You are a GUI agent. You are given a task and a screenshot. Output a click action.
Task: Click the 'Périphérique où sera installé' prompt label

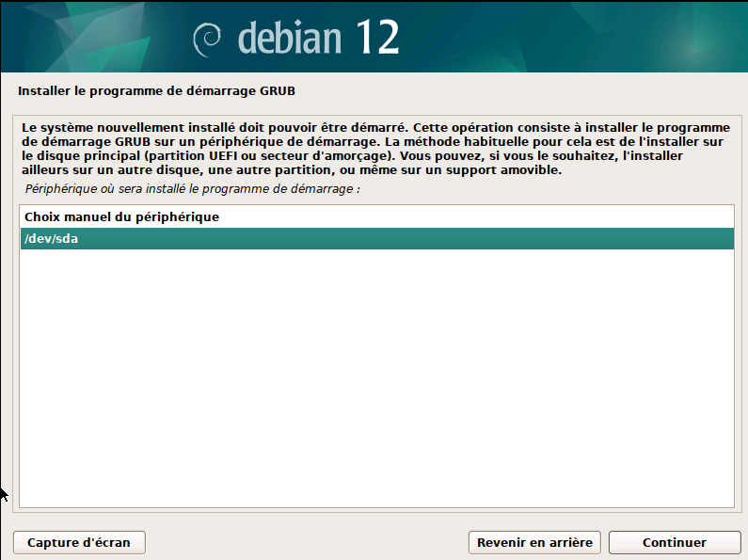192,189
